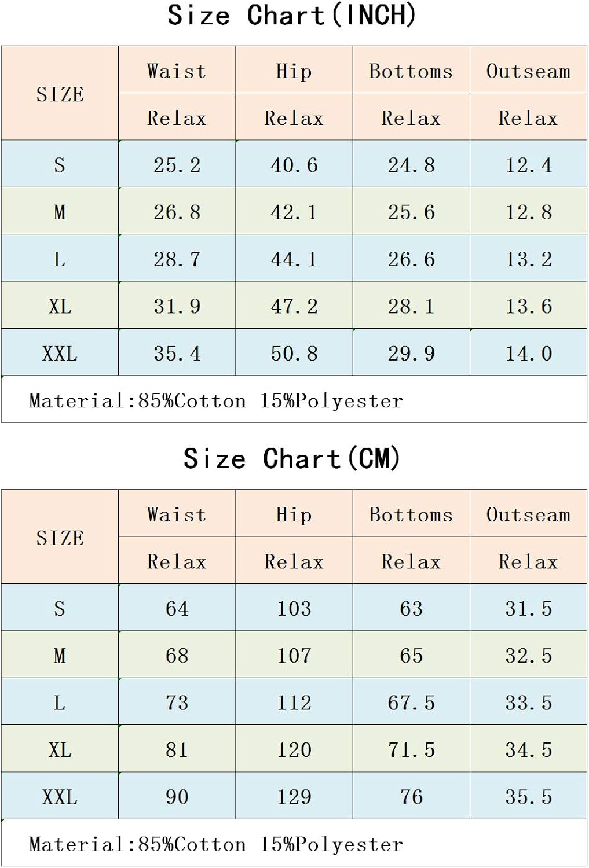Viewport: 589px width, 868px height.
Task: Select the Waist header in the inch chart
Action: coord(177,71)
